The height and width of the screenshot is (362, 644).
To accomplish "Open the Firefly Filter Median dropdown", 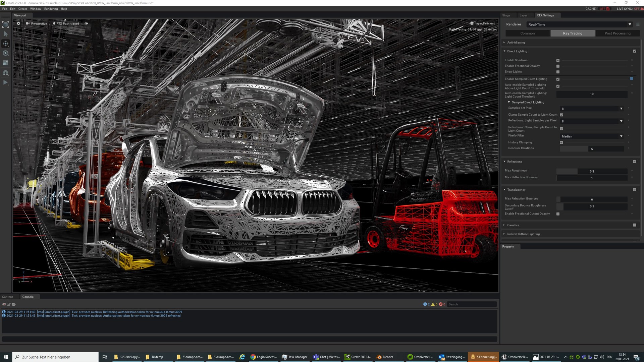I will 592,136.
